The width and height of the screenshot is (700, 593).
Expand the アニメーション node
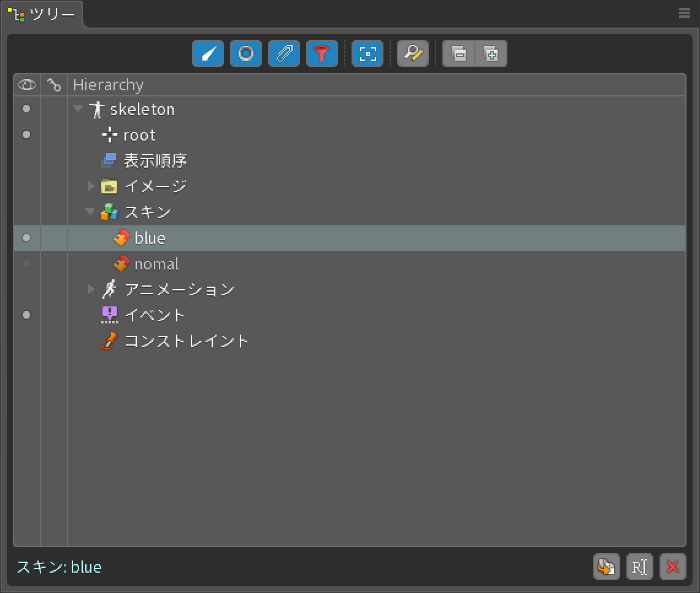tap(91, 289)
